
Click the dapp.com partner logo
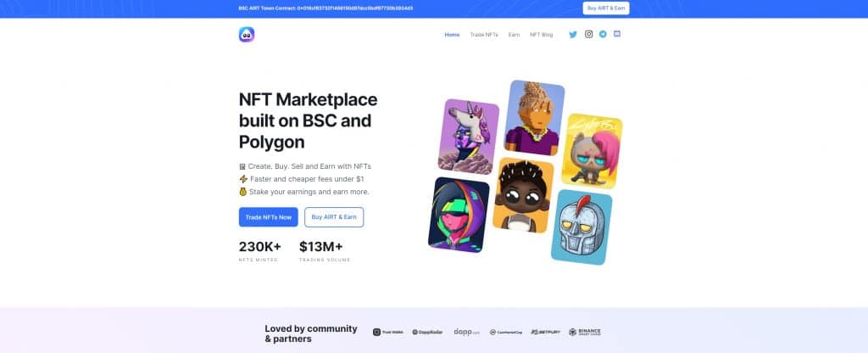coord(467,332)
